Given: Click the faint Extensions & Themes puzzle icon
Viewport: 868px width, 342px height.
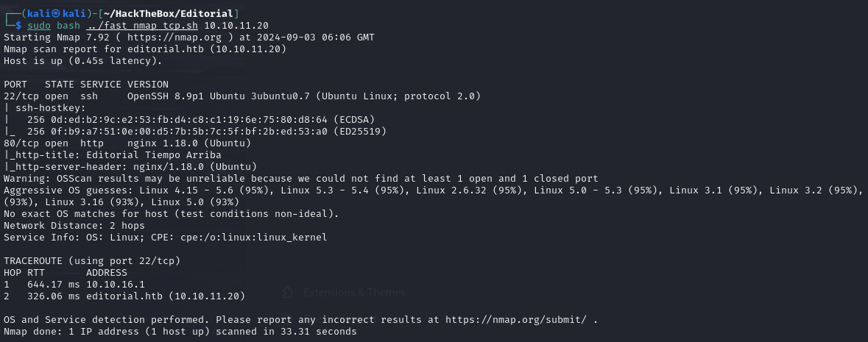Looking at the screenshot, I should pos(286,292).
